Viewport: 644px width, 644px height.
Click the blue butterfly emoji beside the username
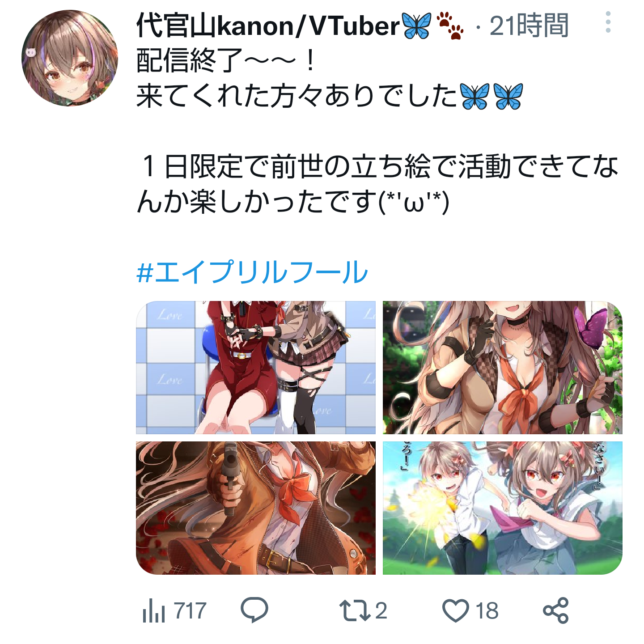(x=416, y=25)
